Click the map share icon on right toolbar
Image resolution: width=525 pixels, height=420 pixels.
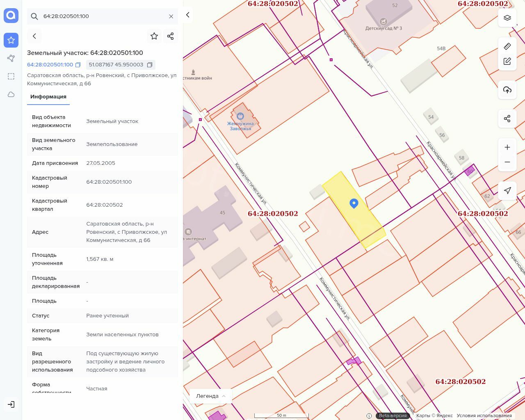coord(507,119)
